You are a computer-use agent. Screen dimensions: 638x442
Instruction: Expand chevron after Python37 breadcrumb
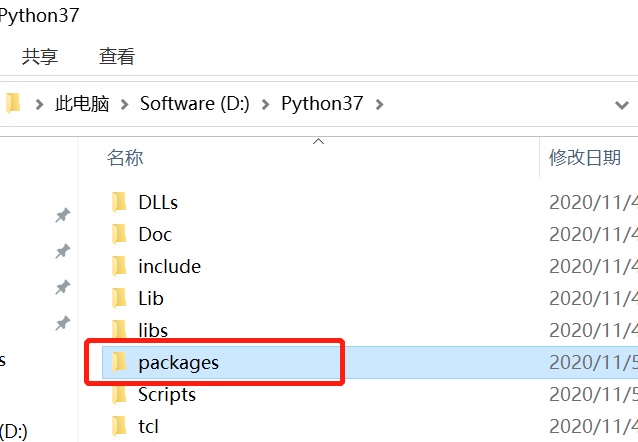coord(379,105)
